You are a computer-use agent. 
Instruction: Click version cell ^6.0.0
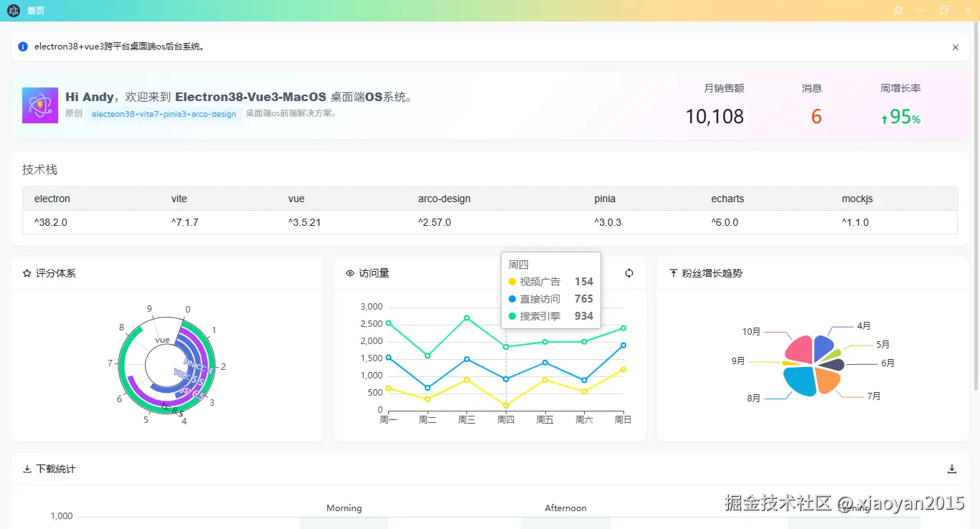click(725, 222)
